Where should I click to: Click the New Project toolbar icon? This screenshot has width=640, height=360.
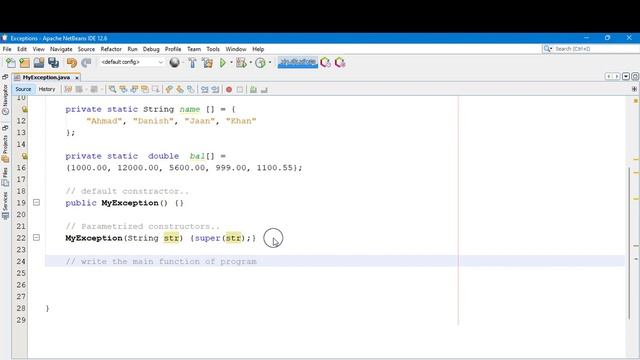click(24, 62)
